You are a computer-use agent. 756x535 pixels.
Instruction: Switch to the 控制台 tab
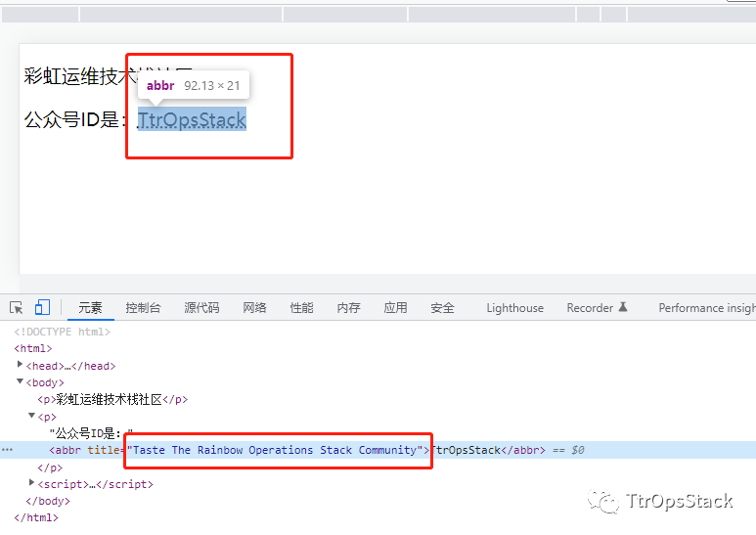[143, 307]
